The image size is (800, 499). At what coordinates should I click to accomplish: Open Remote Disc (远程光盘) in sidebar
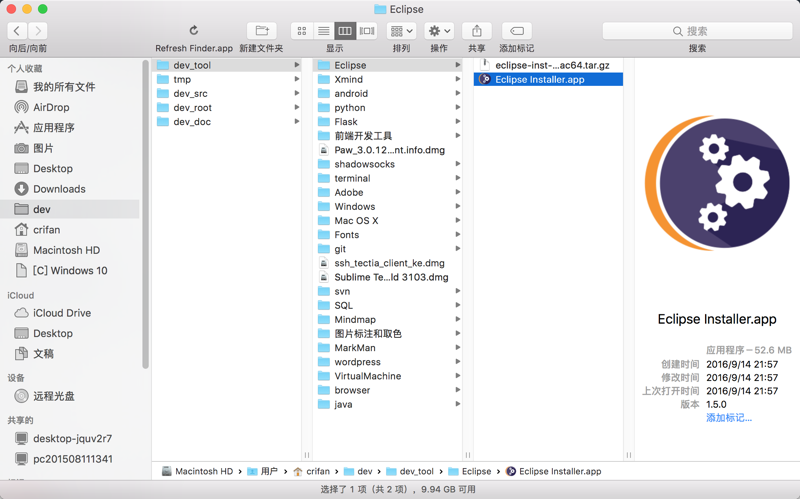click(x=69, y=396)
